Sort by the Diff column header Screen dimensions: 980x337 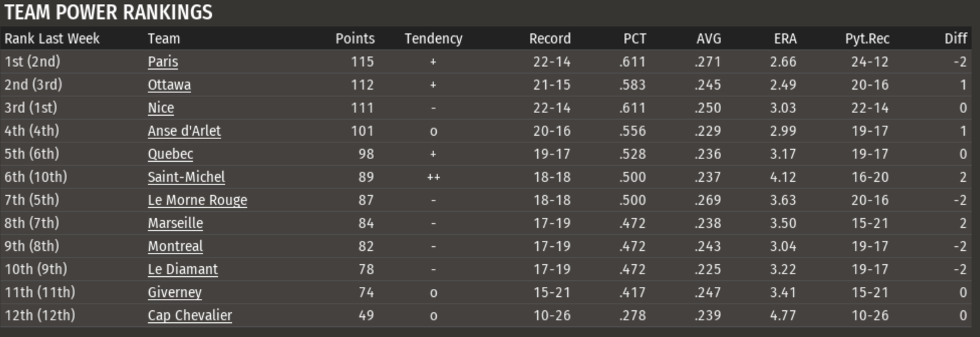pos(956,39)
